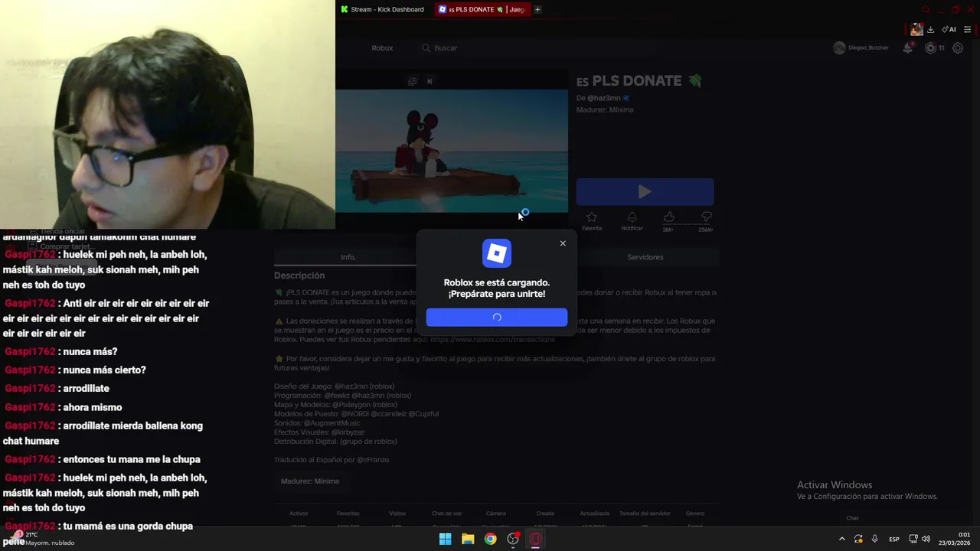Close the Roblox loading dialog
The height and width of the screenshot is (551, 980).
[x=563, y=243]
